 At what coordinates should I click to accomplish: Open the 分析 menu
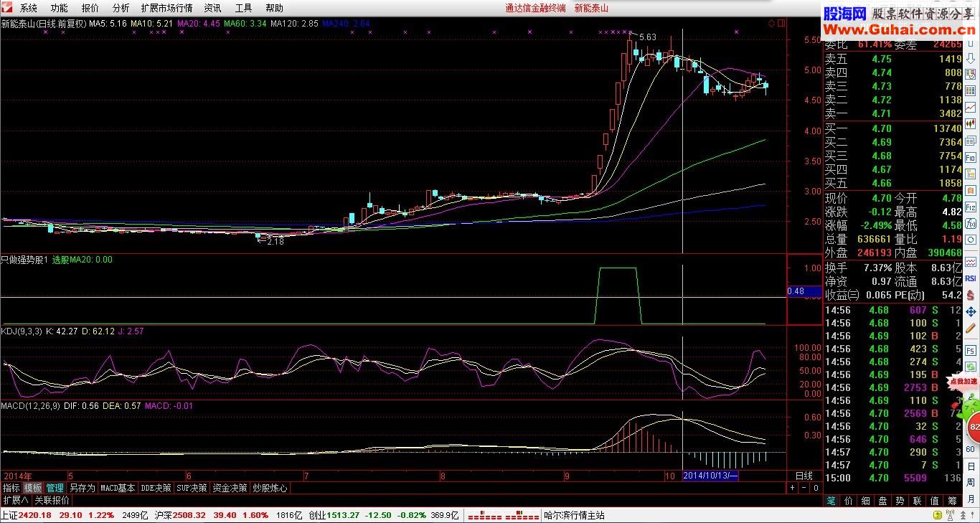click(121, 8)
